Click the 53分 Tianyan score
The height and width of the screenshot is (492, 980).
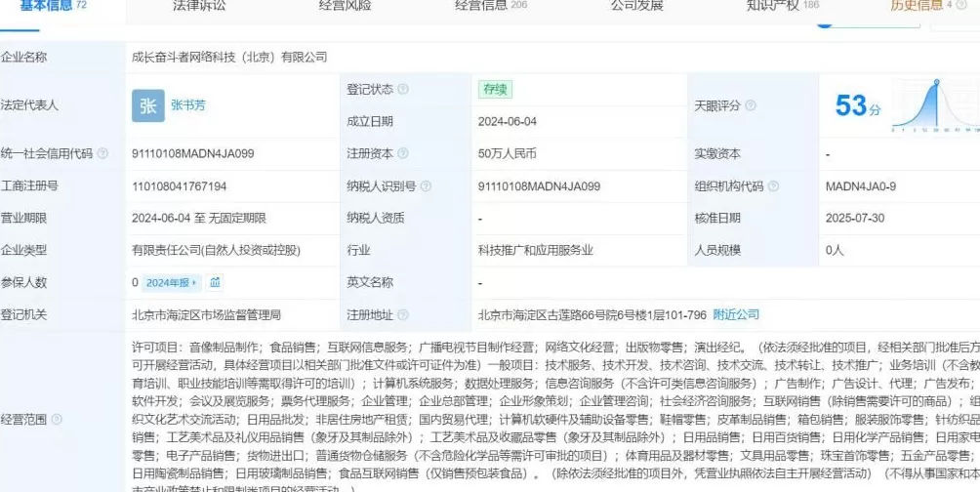click(858, 106)
